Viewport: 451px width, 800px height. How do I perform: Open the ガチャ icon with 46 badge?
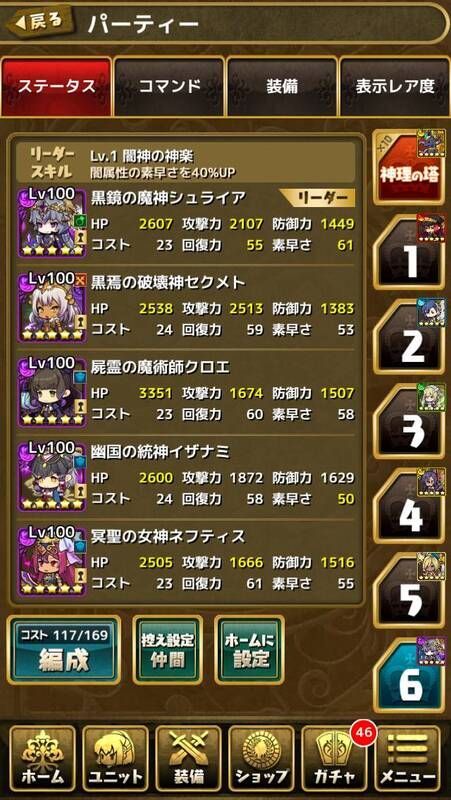coord(335,759)
